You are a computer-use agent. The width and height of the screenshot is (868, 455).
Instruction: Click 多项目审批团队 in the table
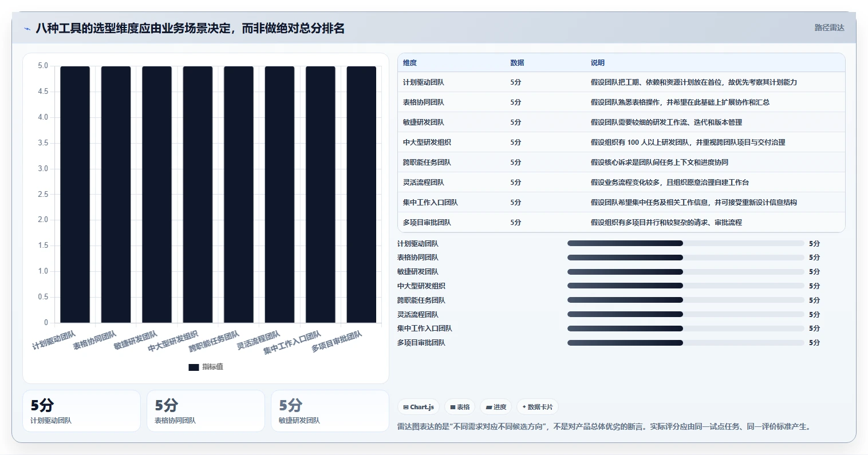point(427,223)
